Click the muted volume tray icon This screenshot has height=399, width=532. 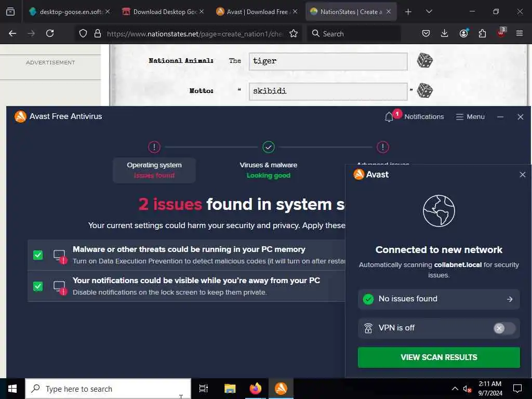coord(467,389)
